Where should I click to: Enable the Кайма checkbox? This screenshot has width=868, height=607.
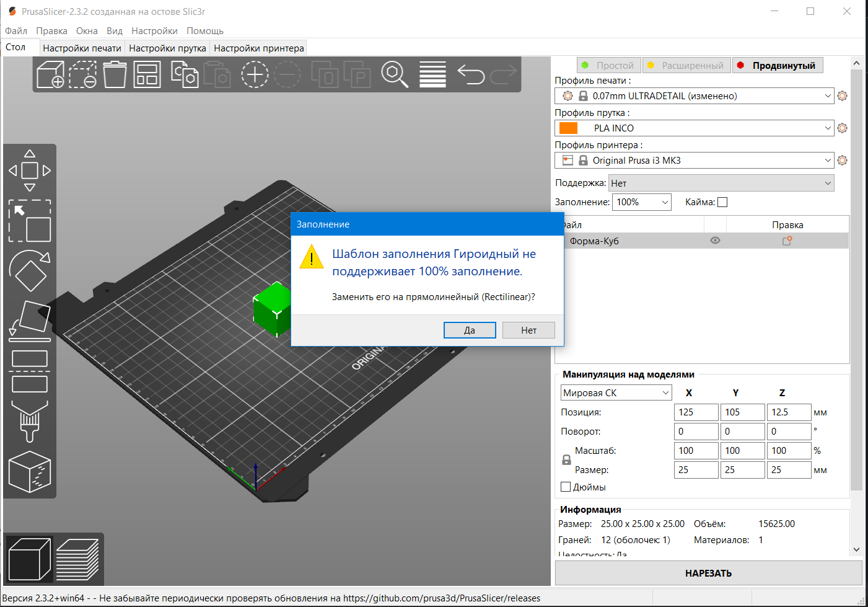pos(722,202)
